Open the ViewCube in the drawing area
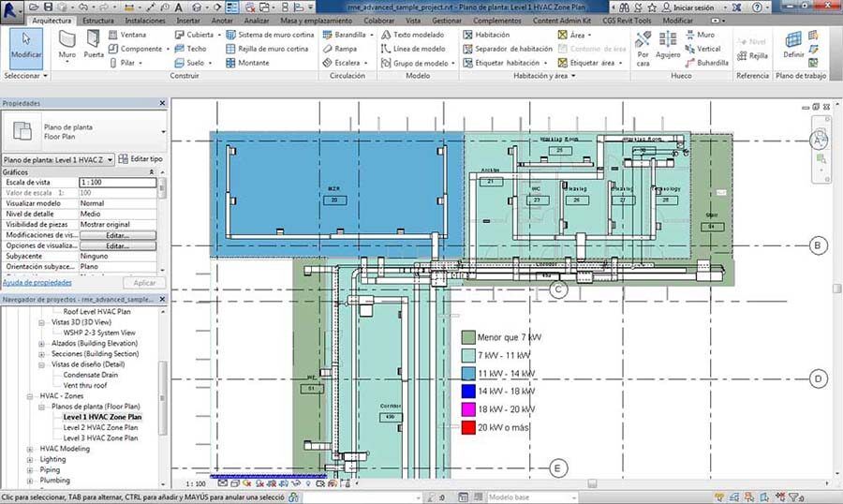This screenshot has height=504, width=843. pos(819,139)
